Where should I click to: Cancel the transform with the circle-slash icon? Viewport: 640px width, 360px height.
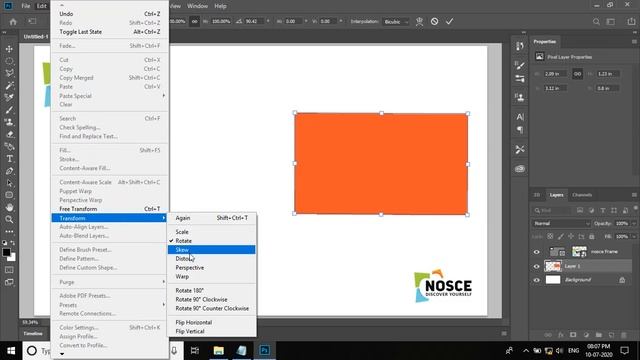[x=434, y=21]
